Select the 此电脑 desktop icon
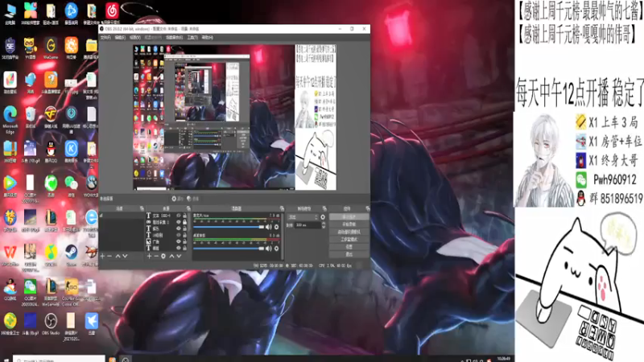This screenshot has width=644, height=362. point(10,13)
